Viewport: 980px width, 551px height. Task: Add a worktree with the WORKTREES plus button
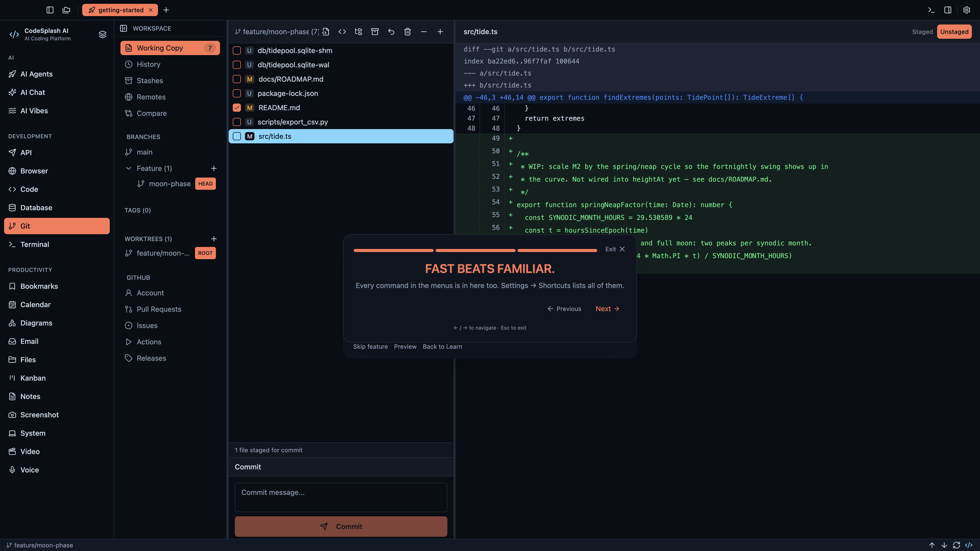pyautogui.click(x=214, y=239)
